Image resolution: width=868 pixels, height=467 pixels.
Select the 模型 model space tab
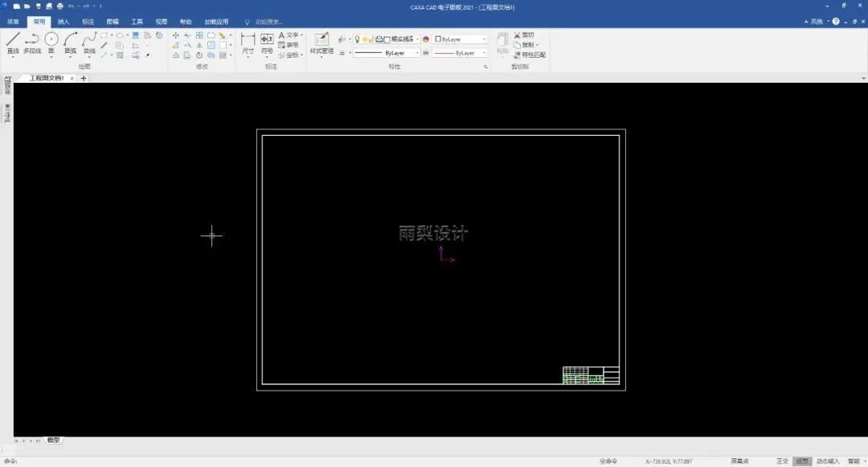click(x=53, y=440)
